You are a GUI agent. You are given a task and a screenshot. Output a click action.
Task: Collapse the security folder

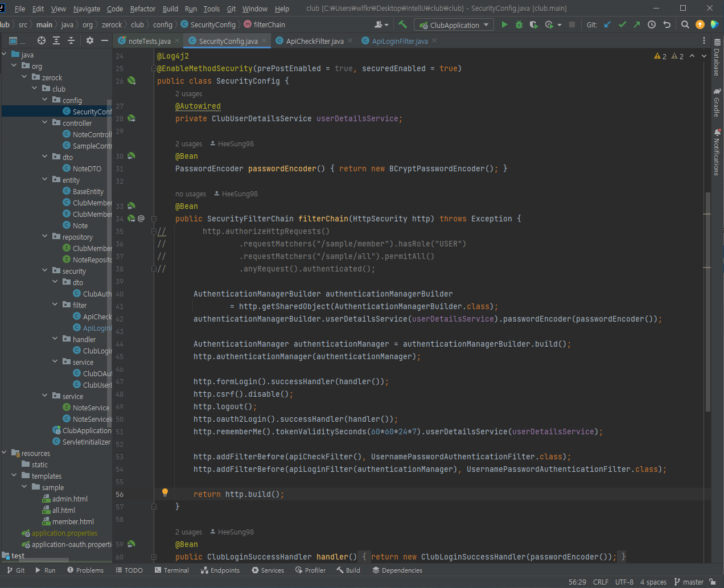pyautogui.click(x=45, y=270)
